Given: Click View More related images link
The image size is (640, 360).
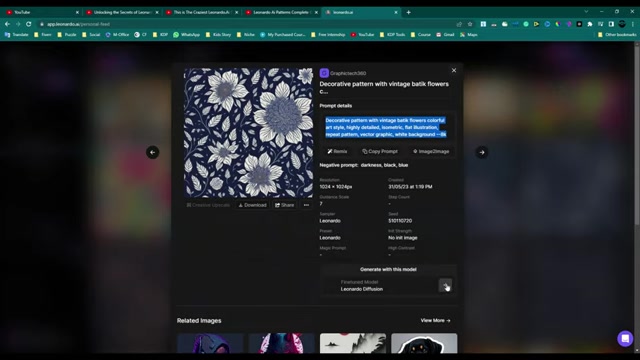Looking at the screenshot, I should 436,320.
